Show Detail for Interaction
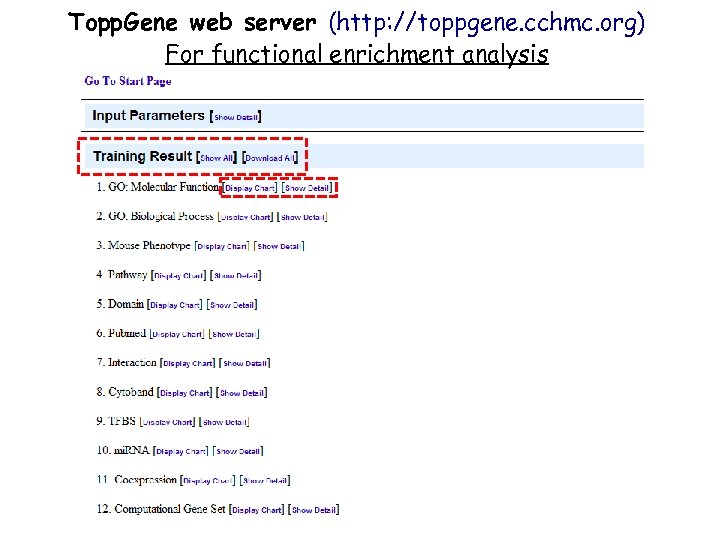This screenshot has height=540, width=720. (245, 364)
